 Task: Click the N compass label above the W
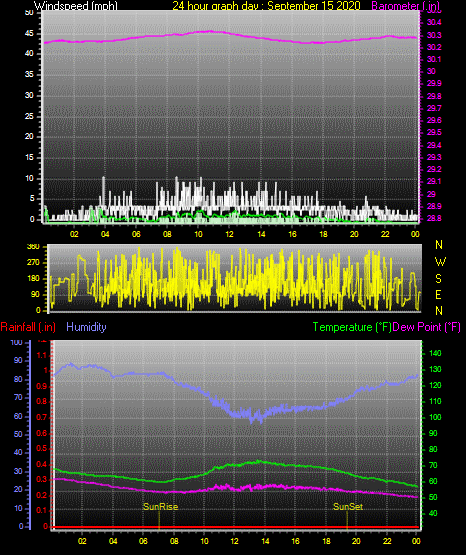[x=439, y=245]
